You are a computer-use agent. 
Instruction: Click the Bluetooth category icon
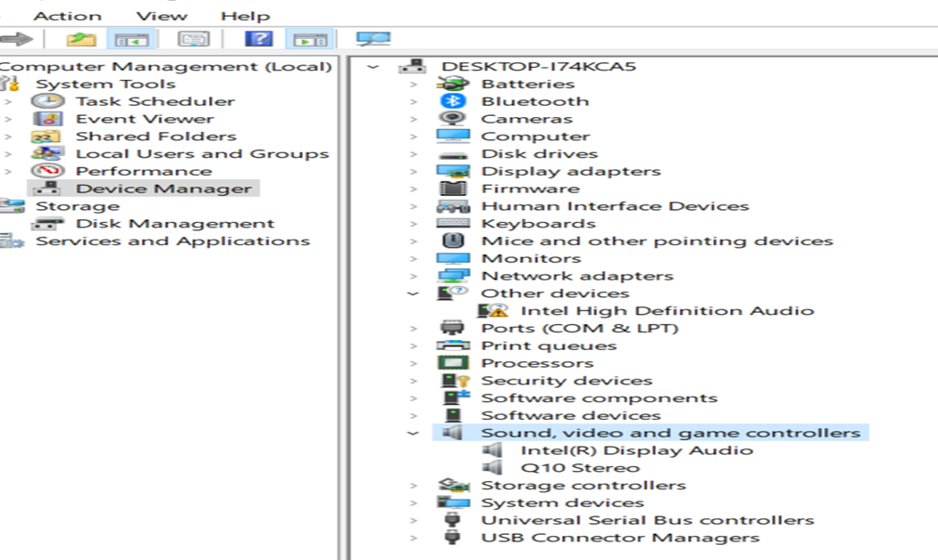pos(453,101)
